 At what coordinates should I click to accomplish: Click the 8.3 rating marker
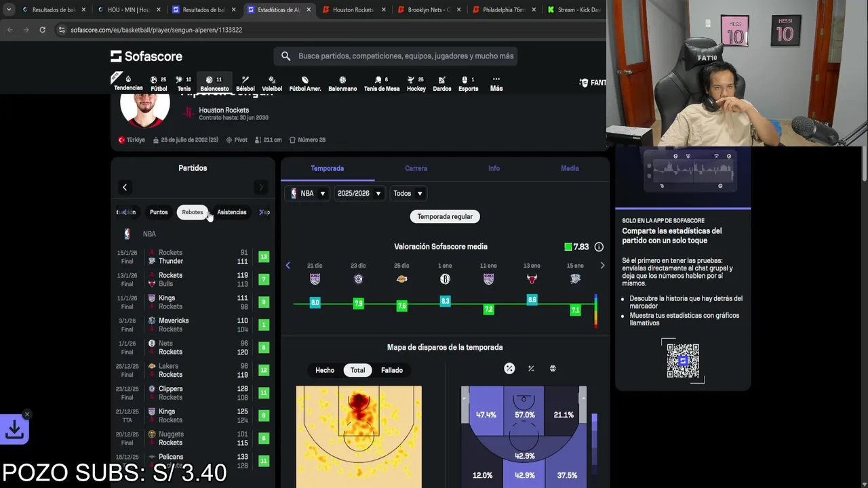coord(445,300)
